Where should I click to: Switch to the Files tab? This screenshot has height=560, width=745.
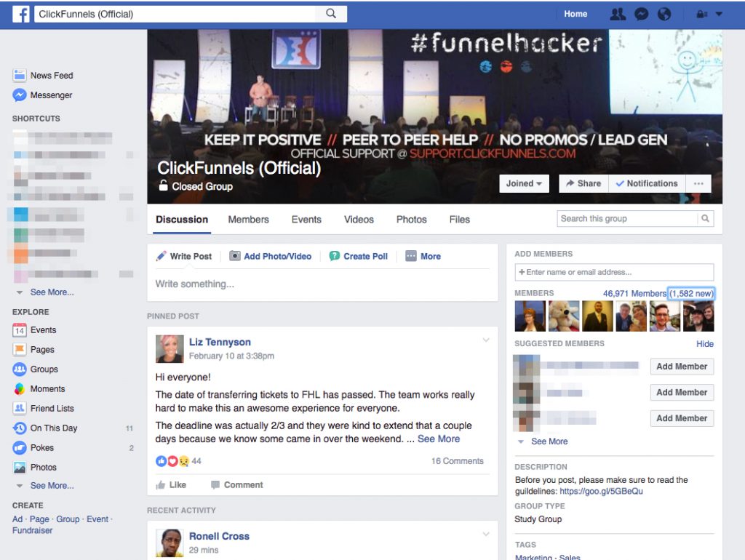pos(459,220)
